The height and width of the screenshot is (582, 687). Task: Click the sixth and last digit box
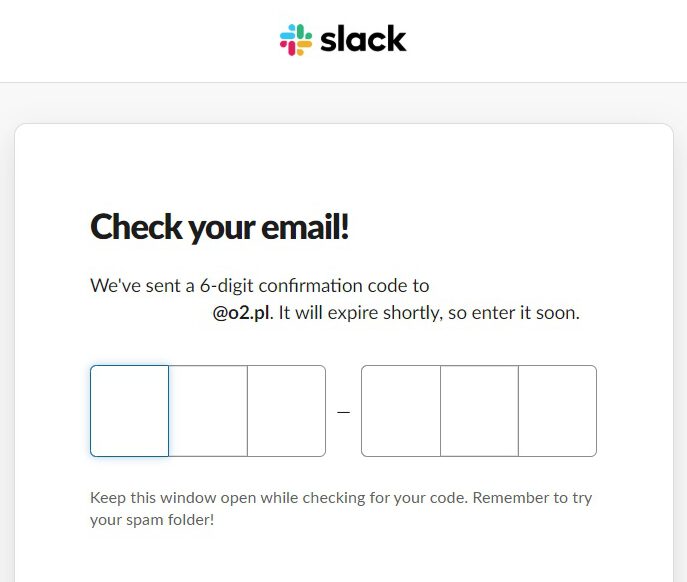pos(558,411)
